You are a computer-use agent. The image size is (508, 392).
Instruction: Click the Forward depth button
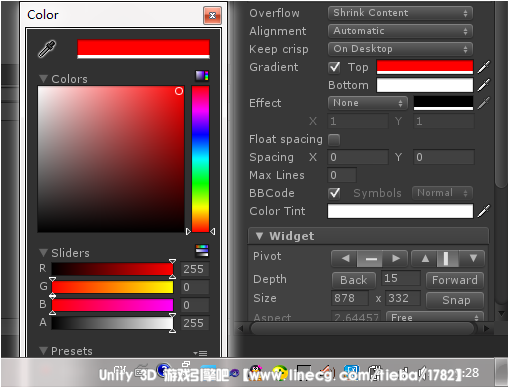(455, 280)
